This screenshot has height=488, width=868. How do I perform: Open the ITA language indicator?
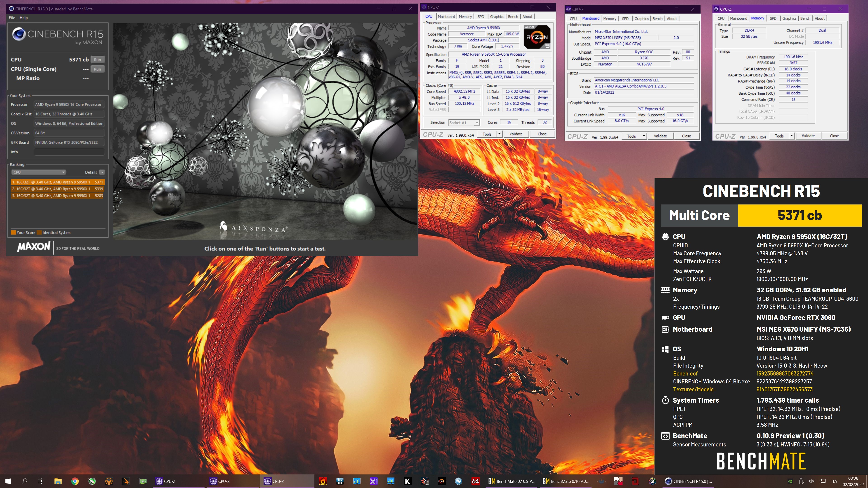(834, 481)
